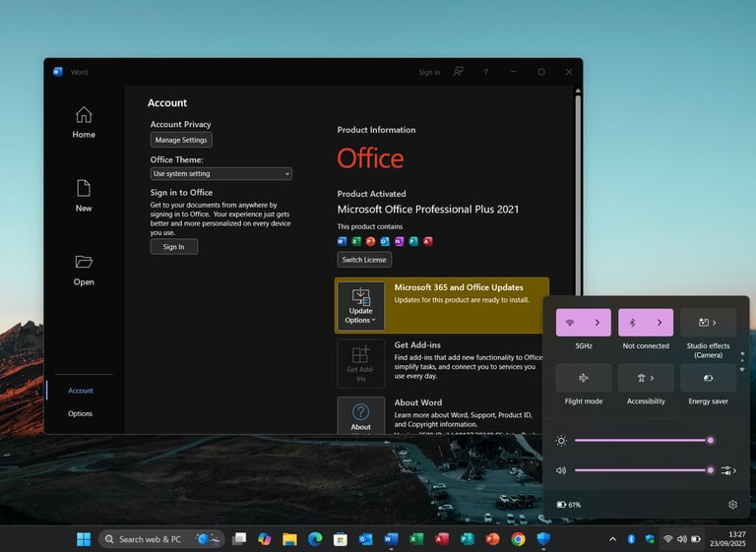This screenshot has width=756, height=552.
Task: Select the Account tab in sidebar
Action: click(81, 391)
